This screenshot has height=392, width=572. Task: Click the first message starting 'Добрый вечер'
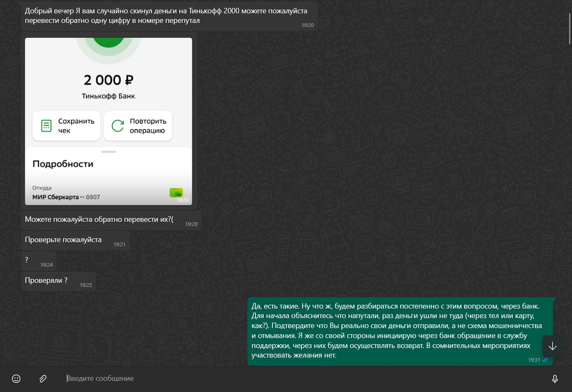tap(169, 17)
